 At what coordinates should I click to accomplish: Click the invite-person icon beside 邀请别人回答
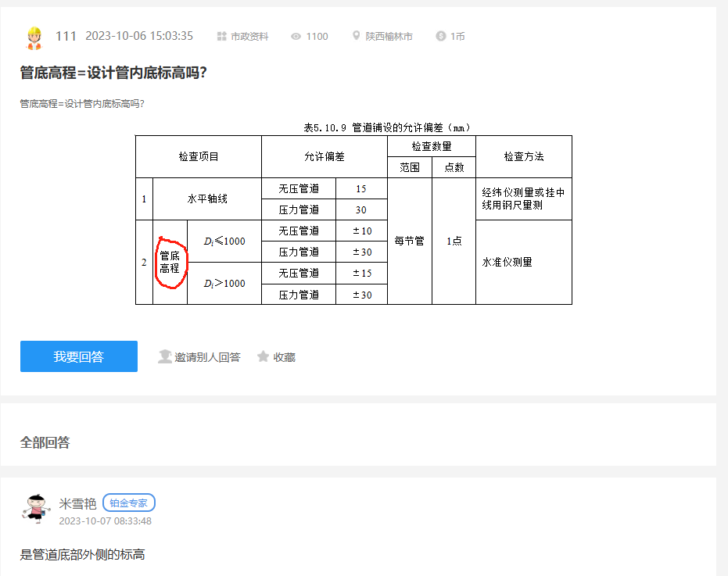(x=164, y=357)
